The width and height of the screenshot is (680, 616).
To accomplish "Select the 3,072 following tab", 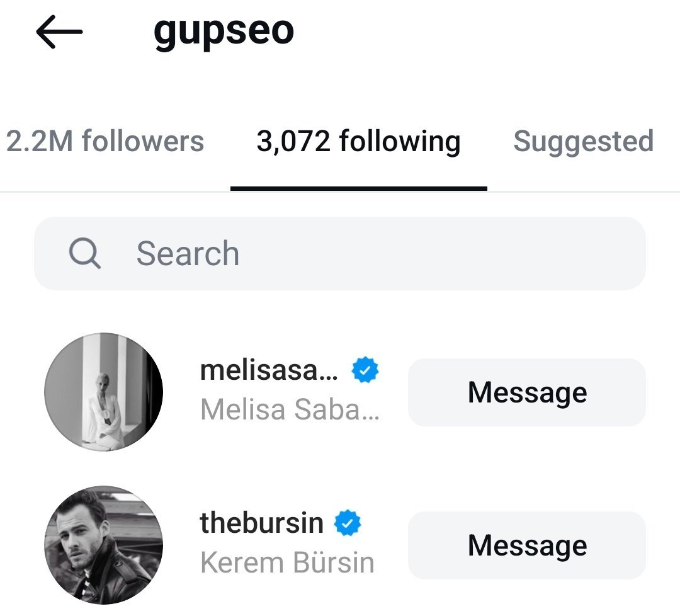I will [358, 142].
